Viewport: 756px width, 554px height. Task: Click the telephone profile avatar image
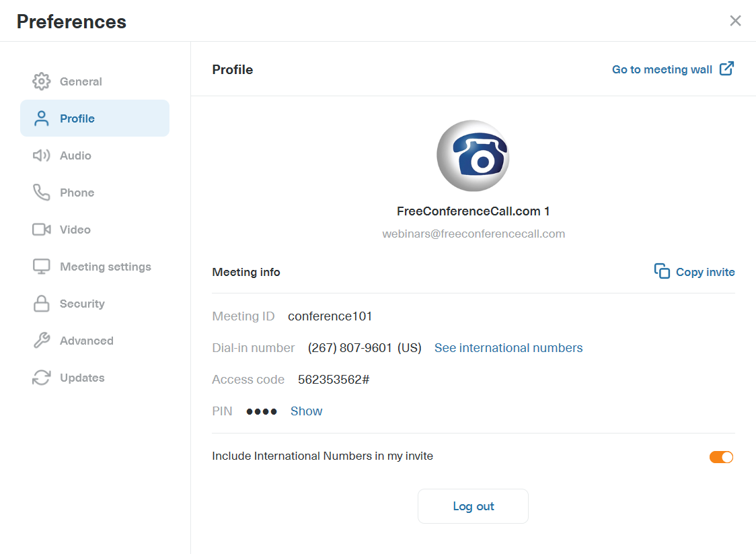(x=473, y=156)
